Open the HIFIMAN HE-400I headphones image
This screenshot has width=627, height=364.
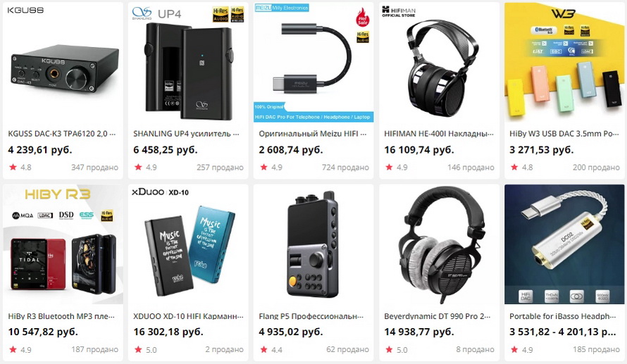(x=439, y=63)
